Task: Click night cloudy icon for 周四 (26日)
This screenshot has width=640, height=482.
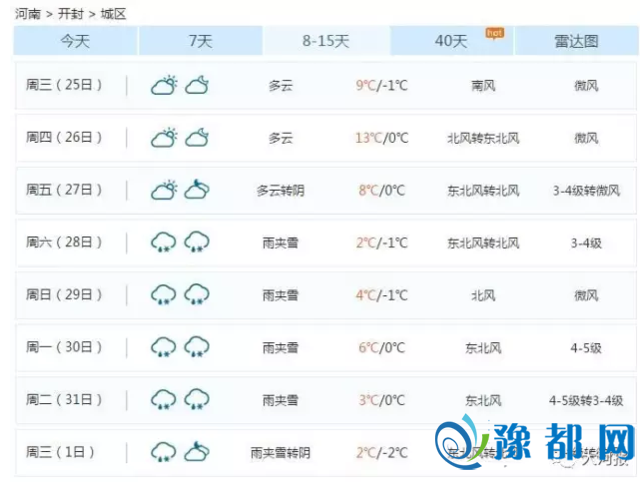Action: click(x=197, y=138)
